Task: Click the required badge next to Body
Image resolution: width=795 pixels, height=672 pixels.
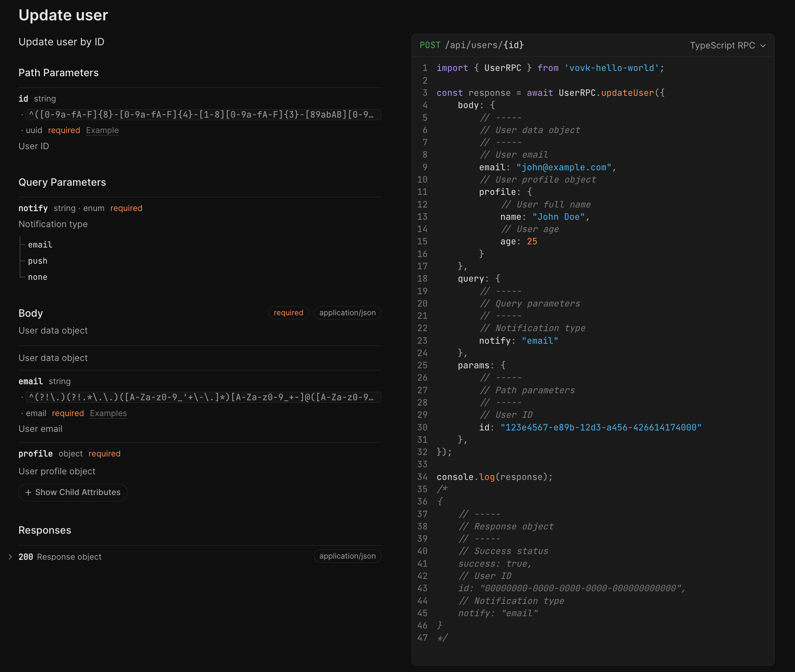Action: click(x=288, y=313)
